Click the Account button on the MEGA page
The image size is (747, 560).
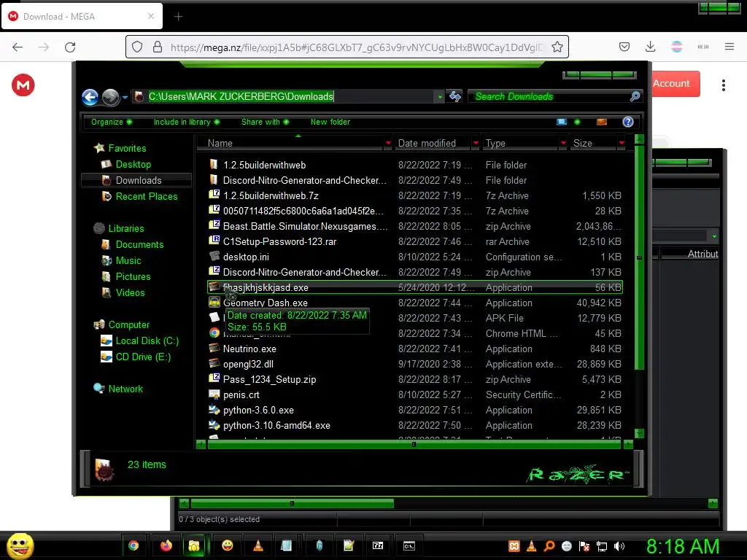(676, 84)
